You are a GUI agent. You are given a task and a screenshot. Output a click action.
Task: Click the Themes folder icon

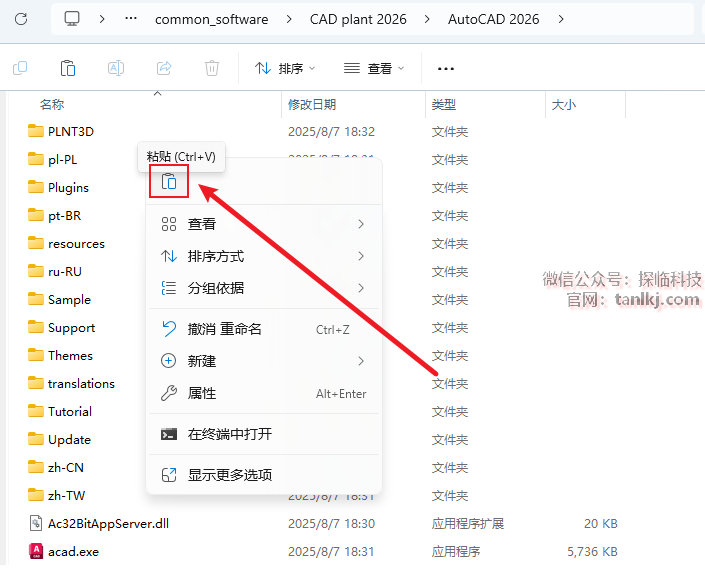coord(36,355)
